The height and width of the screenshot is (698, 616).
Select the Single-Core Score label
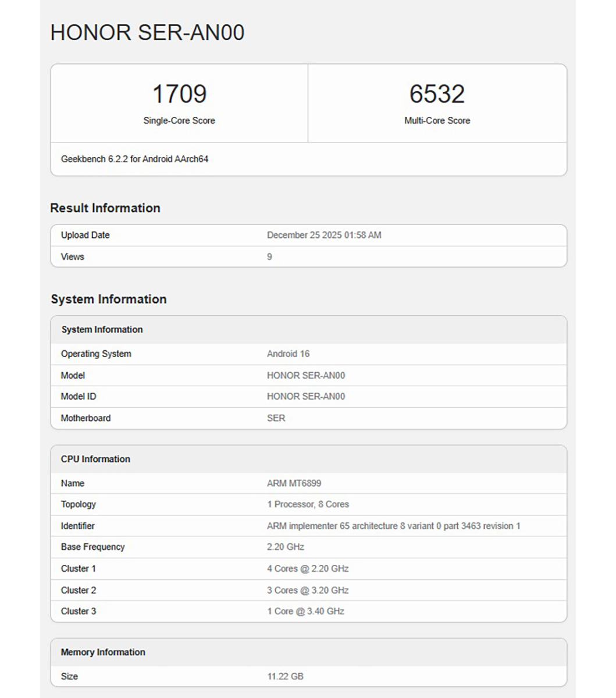[179, 121]
